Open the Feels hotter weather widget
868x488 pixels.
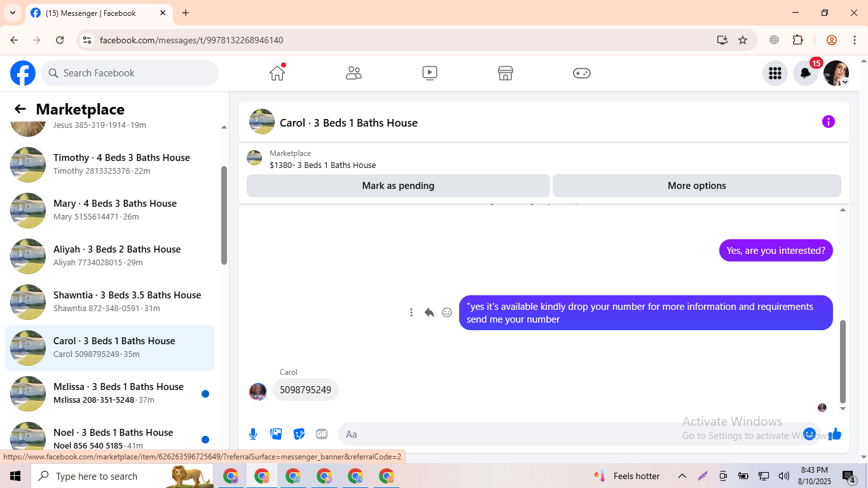click(627, 476)
